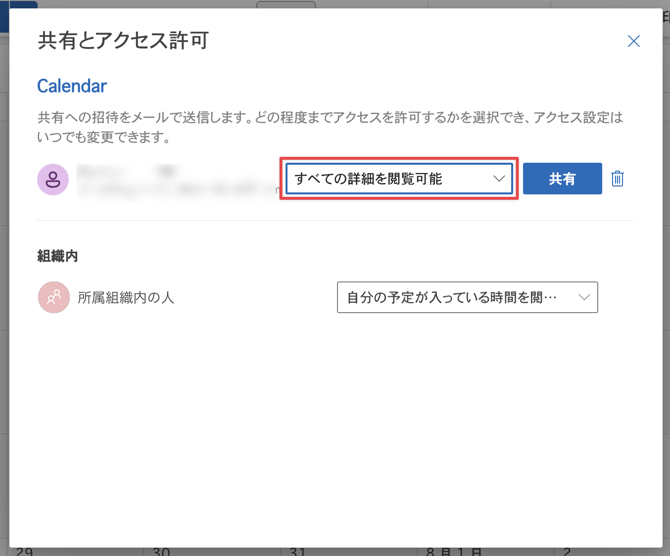Click the Calendar heading
The height and width of the screenshot is (556, 670).
click(72, 87)
